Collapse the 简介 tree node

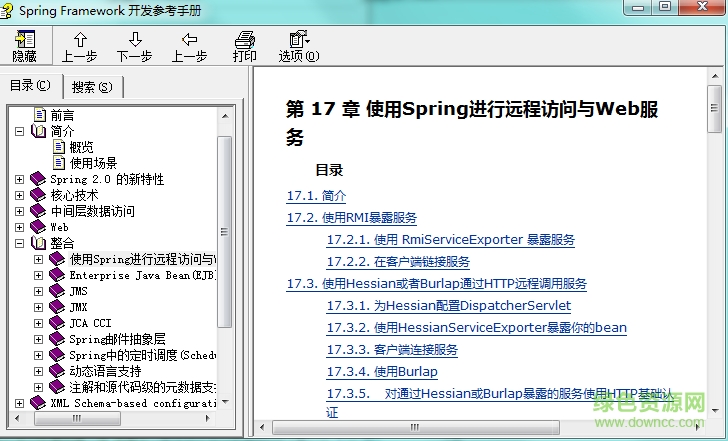[19, 131]
